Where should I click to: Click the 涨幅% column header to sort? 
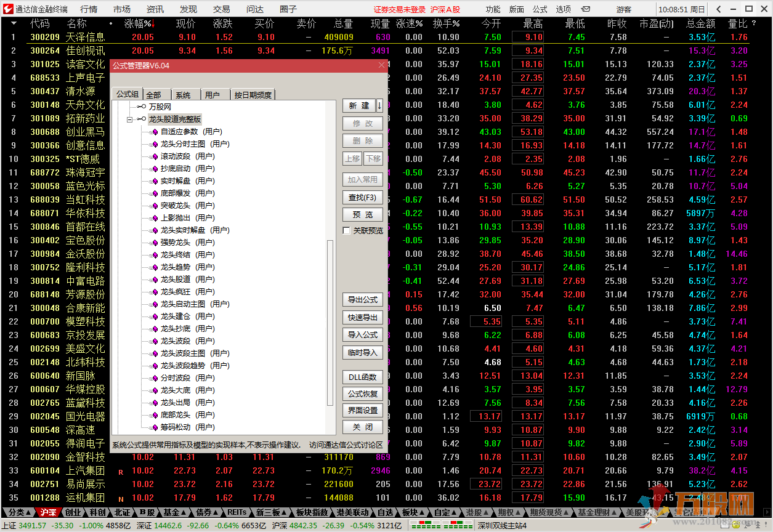(x=140, y=23)
